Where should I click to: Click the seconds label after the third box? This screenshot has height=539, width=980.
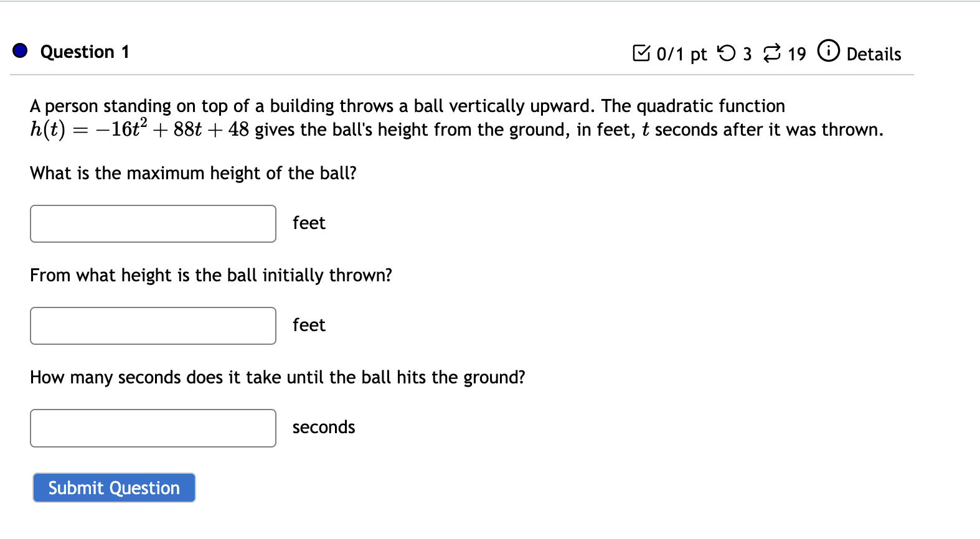(x=323, y=427)
